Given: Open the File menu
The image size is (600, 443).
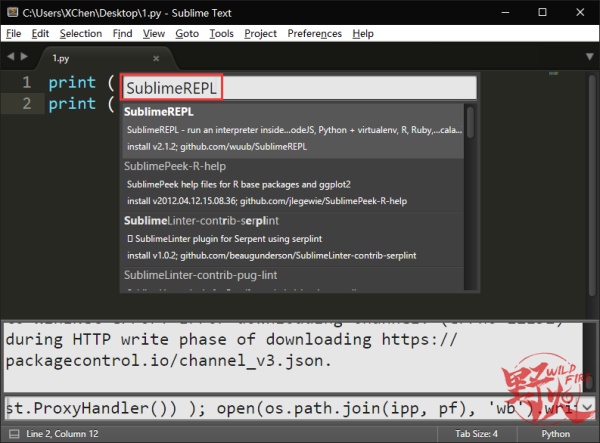Looking at the screenshot, I should (x=13, y=34).
